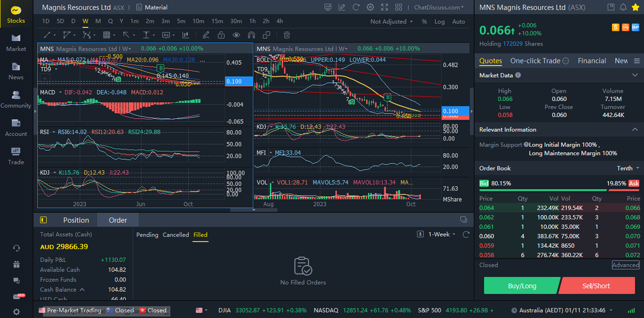The width and height of the screenshot is (644, 318).
Task: Click the Advanced order book button
Action: pyautogui.click(x=626, y=265)
